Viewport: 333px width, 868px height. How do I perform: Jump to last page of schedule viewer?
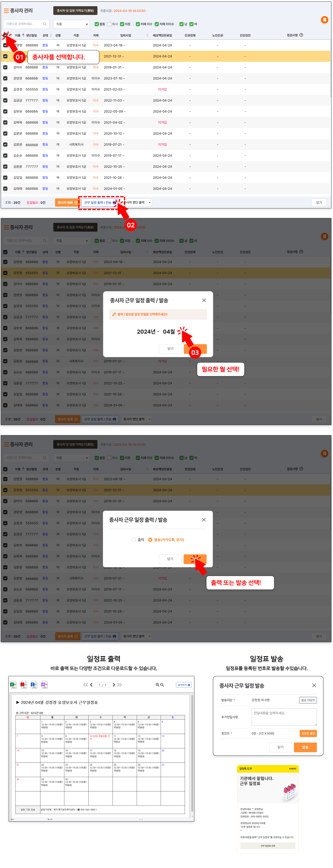click(x=120, y=685)
